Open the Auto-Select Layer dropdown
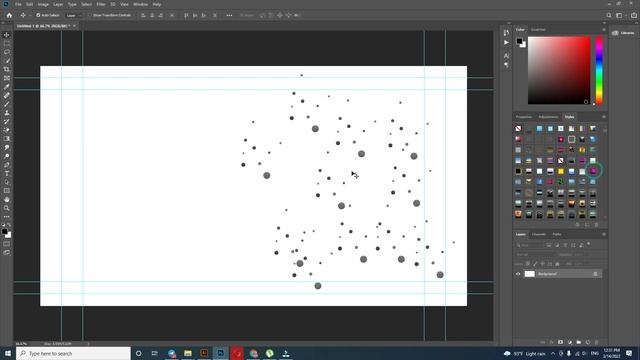 [x=73, y=15]
